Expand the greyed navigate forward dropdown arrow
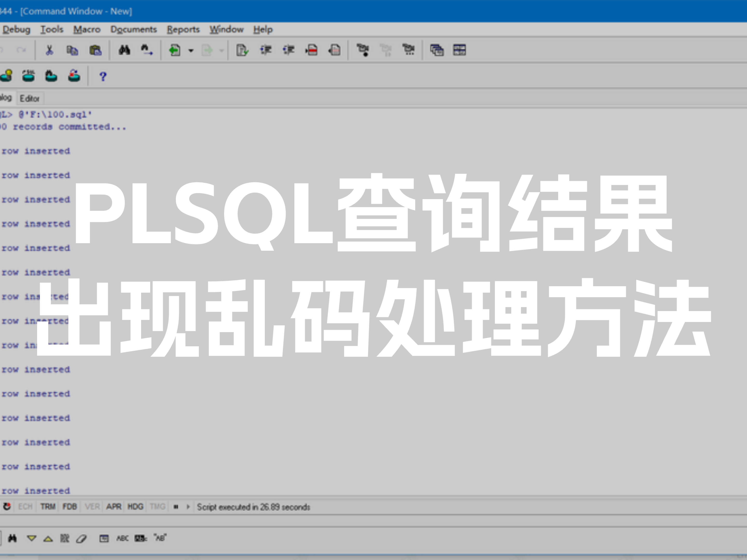 (222, 51)
